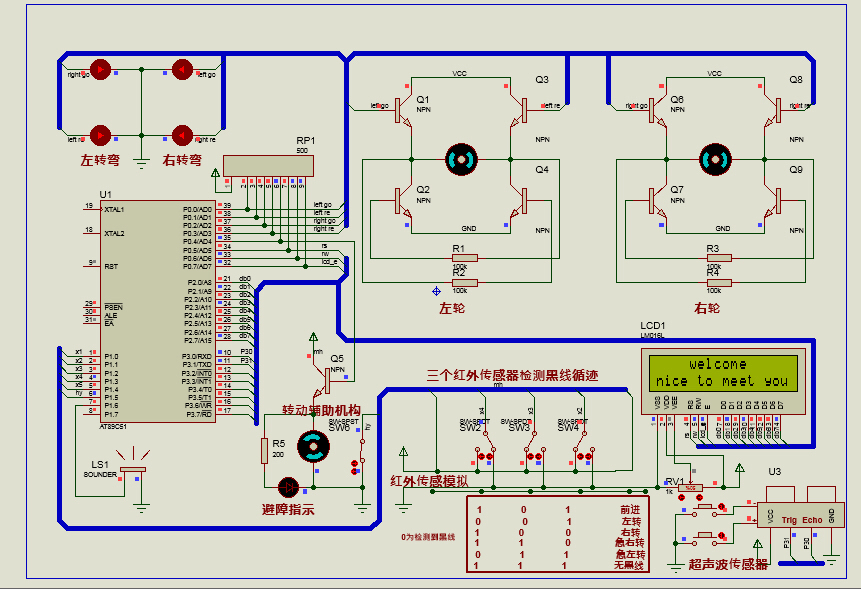Toggle infrared sensor switch SW3
The width and height of the screenshot is (861, 589).
(x=534, y=444)
